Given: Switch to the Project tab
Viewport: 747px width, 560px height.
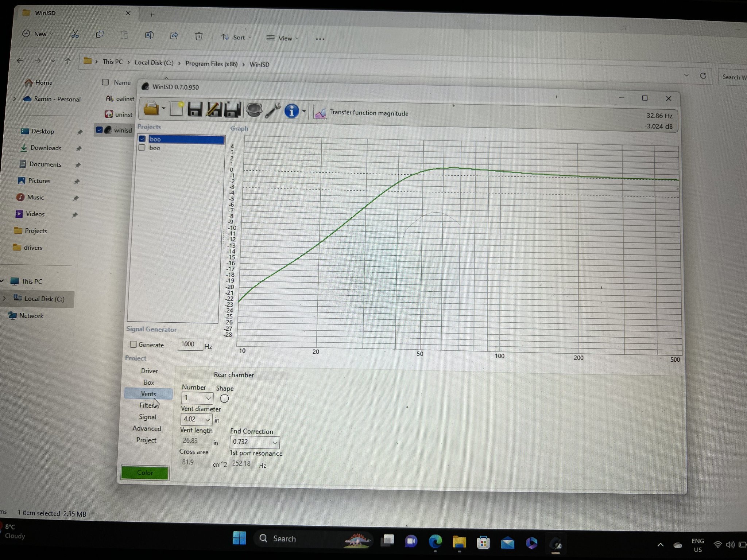Looking at the screenshot, I should pos(146,440).
